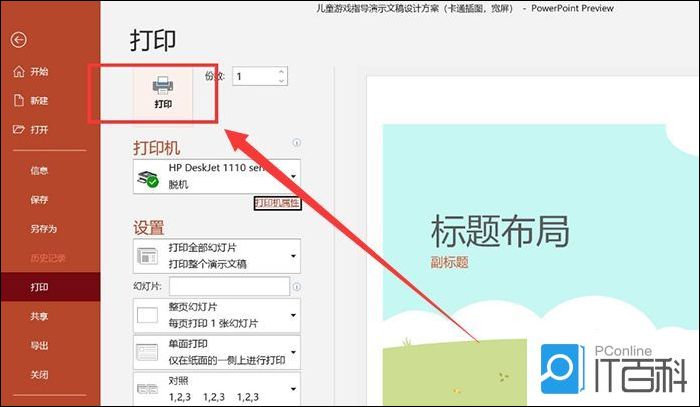Screen dimensions: 700x407
Task: Click the home icon beside 开始
Action: pyautogui.click(x=19, y=71)
